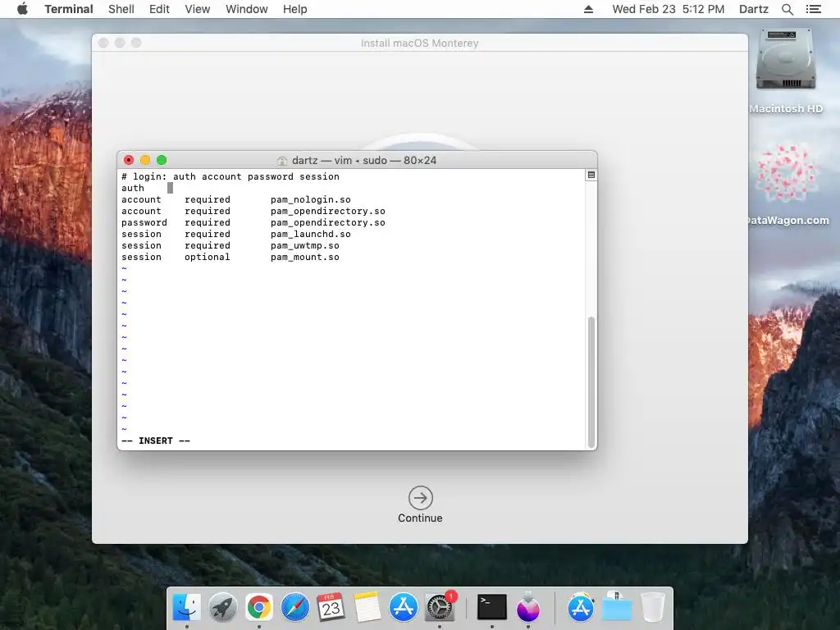Viewport: 840px width, 630px height.
Task: Open Spotlight search magnifier
Action: 787,9
